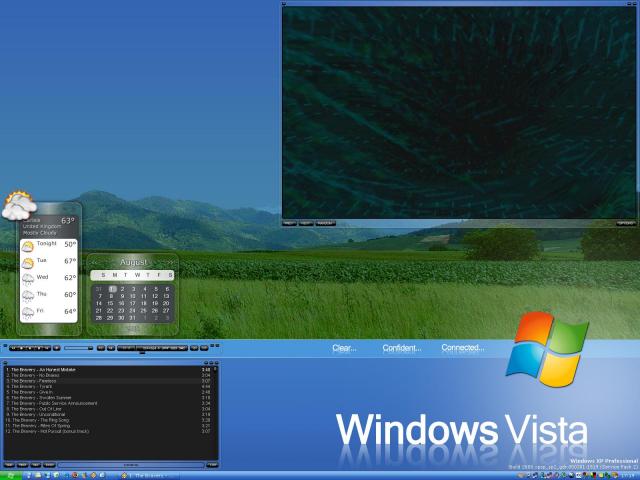Select August 15 in the calendar

pyautogui.click(x=110, y=303)
